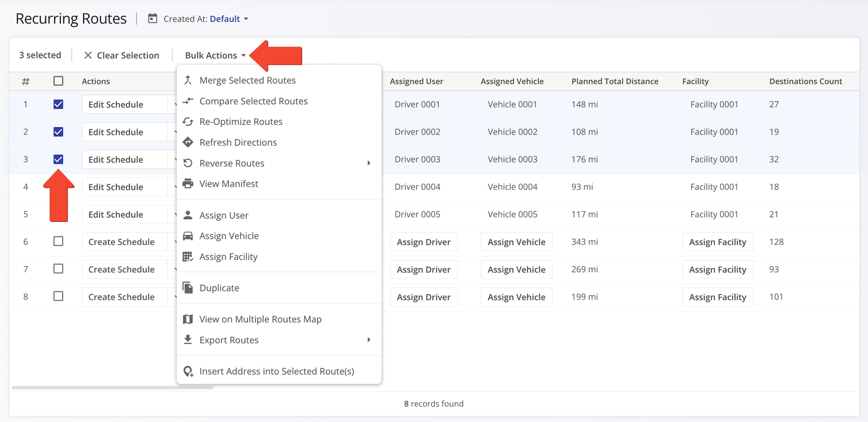Click the Re-Optimize Routes refresh icon

(188, 122)
